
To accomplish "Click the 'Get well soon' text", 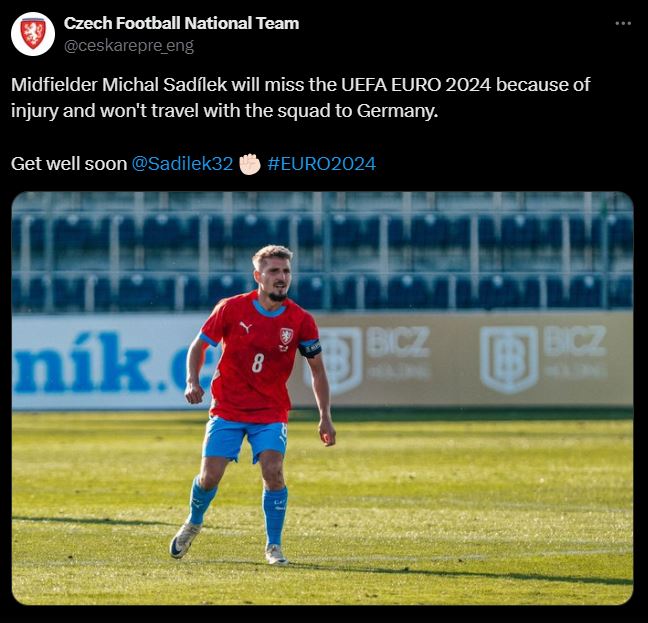I will (x=69, y=164).
